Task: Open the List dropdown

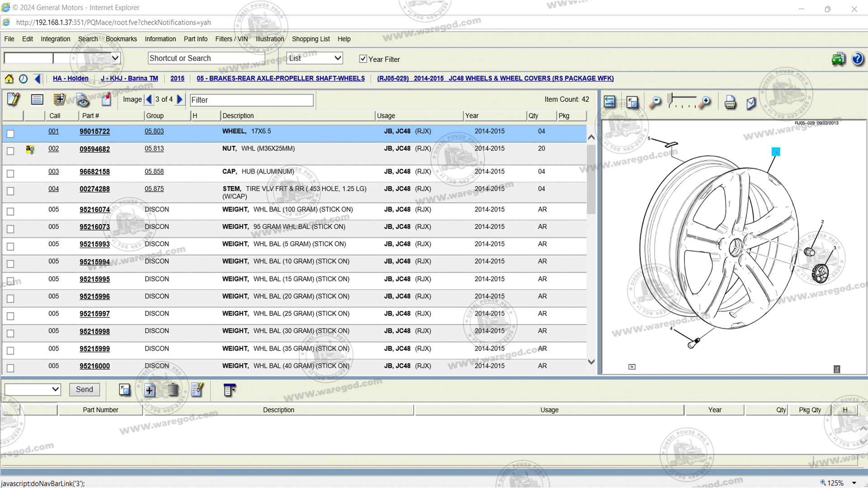Action: pos(315,58)
